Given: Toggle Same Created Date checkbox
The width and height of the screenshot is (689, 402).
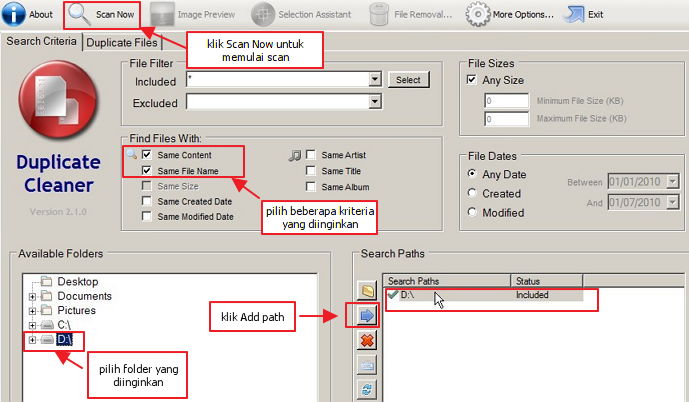Looking at the screenshot, I should coord(147,201).
